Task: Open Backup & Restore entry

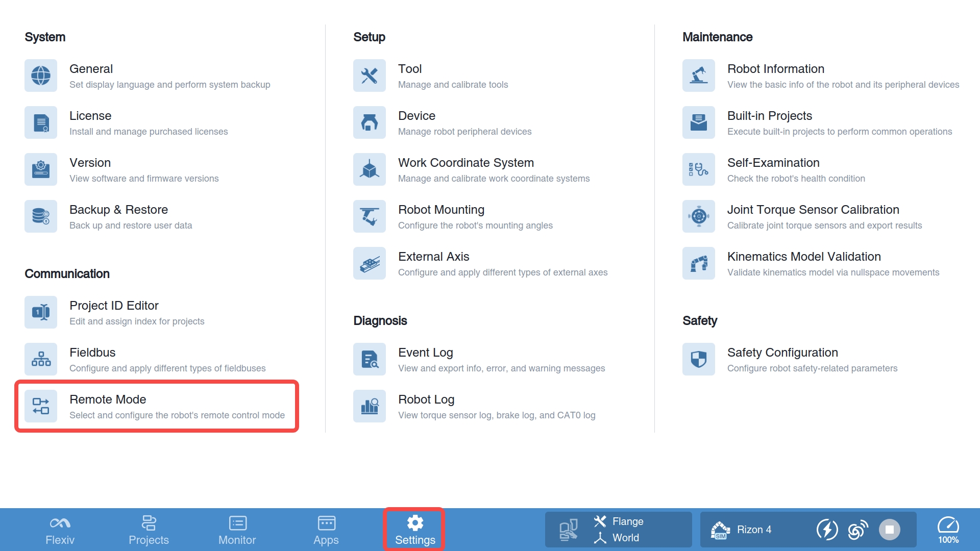Action: tap(108, 216)
